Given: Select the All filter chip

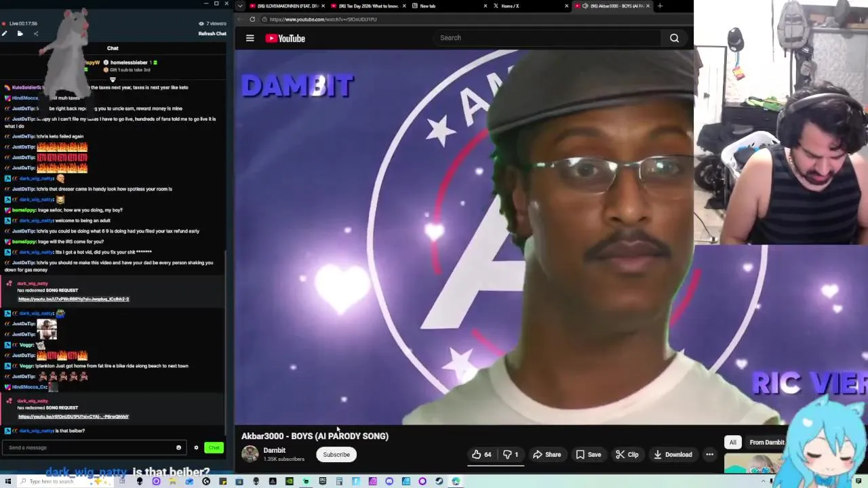Looking at the screenshot, I should [x=732, y=443].
